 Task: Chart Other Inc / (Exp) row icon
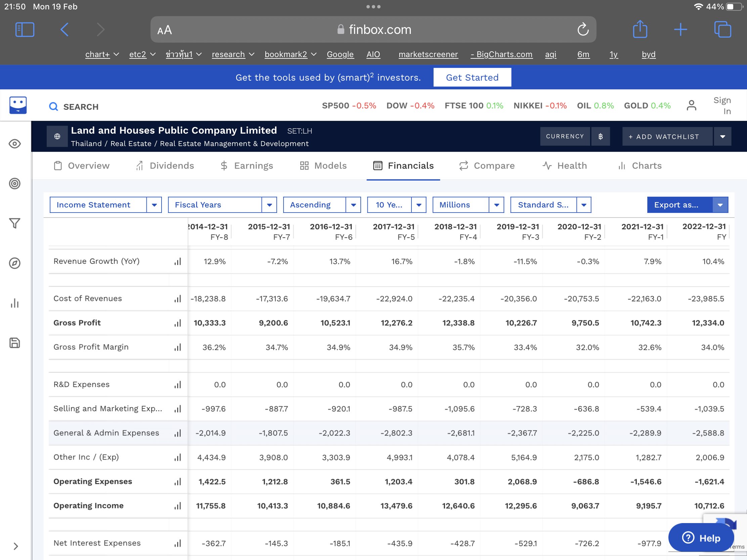[x=178, y=458]
